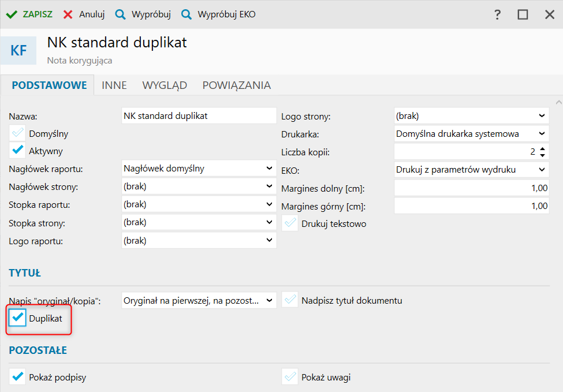This screenshot has height=392, width=563.
Task: Click the KF document type badge
Action: pyautogui.click(x=18, y=50)
